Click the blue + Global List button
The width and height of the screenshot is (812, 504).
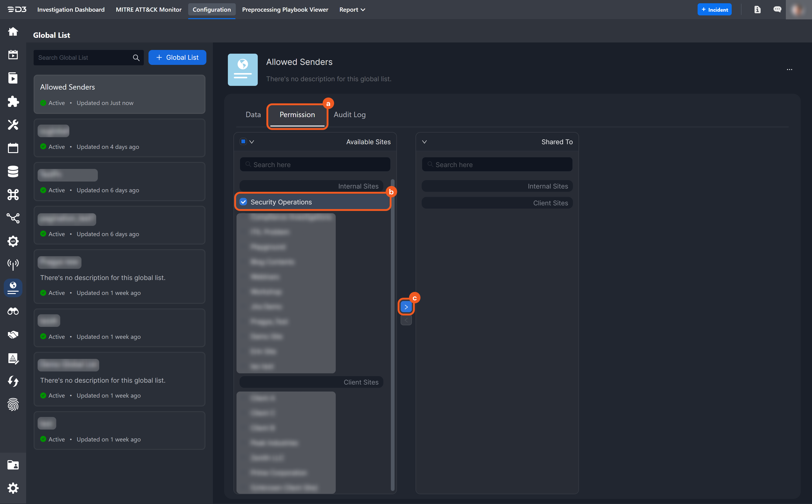[177, 57]
